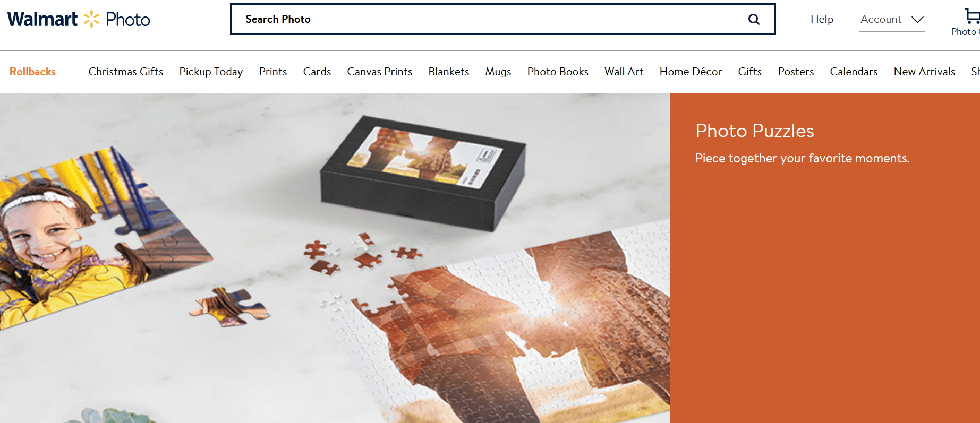Open the Calendars category
Viewport: 980px width, 423px height.
(854, 72)
